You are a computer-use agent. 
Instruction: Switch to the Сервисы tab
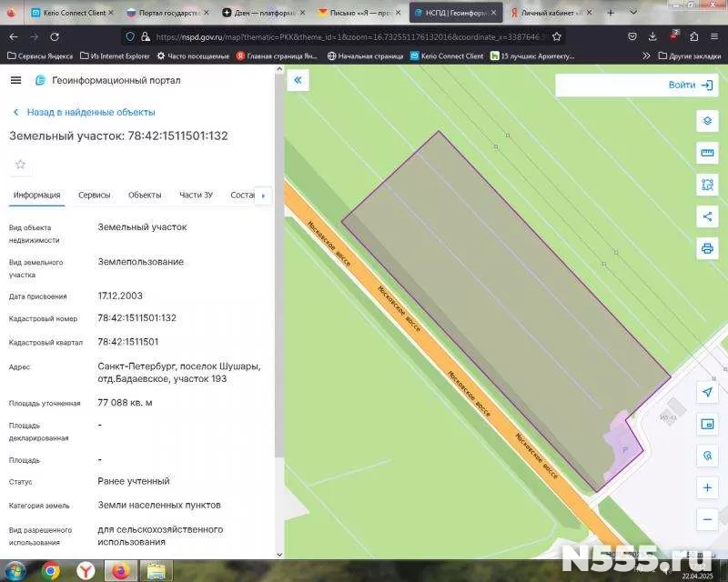[x=95, y=196]
